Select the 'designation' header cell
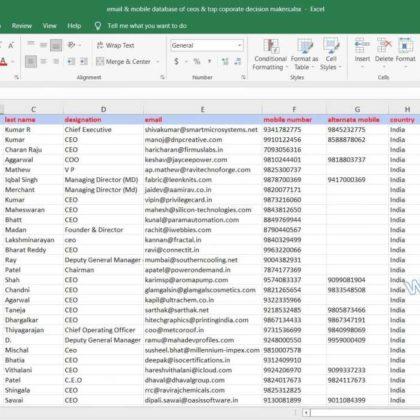The width and height of the screenshot is (420, 420). click(x=103, y=120)
